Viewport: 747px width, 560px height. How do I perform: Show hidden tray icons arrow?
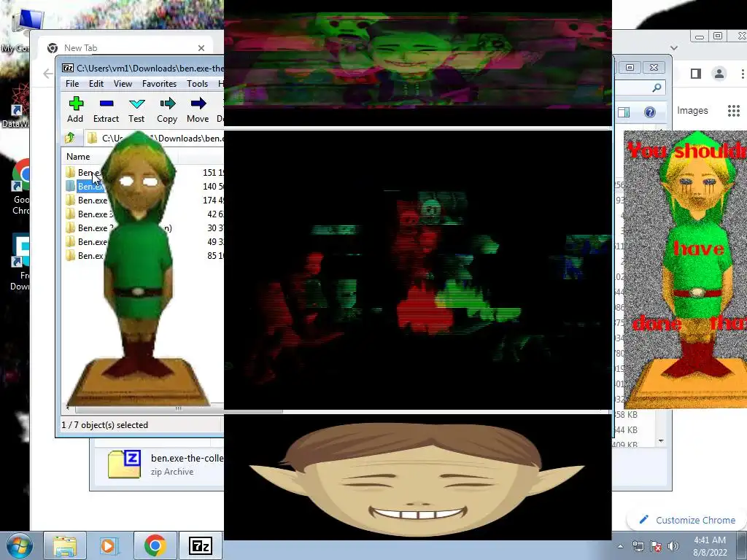[620, 546]
